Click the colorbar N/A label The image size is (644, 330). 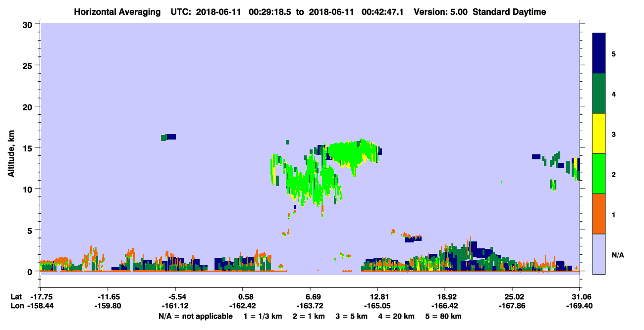617,255
